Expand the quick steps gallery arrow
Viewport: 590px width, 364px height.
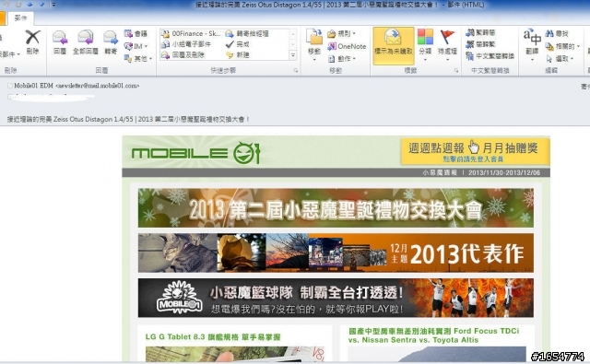coord(293,55)
